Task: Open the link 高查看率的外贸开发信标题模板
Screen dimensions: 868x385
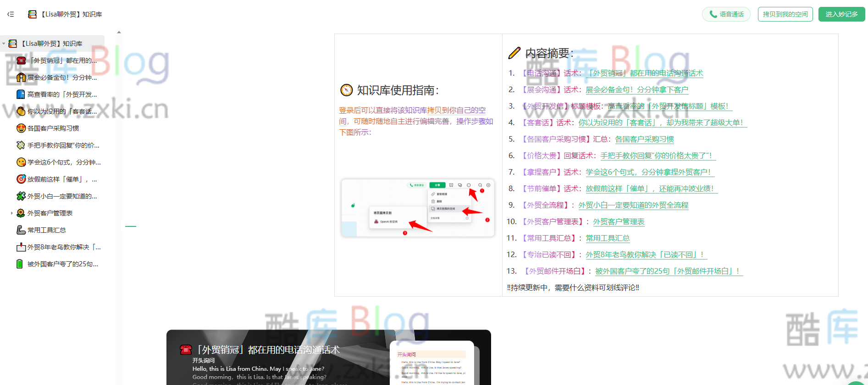Action: coord(670,106)
